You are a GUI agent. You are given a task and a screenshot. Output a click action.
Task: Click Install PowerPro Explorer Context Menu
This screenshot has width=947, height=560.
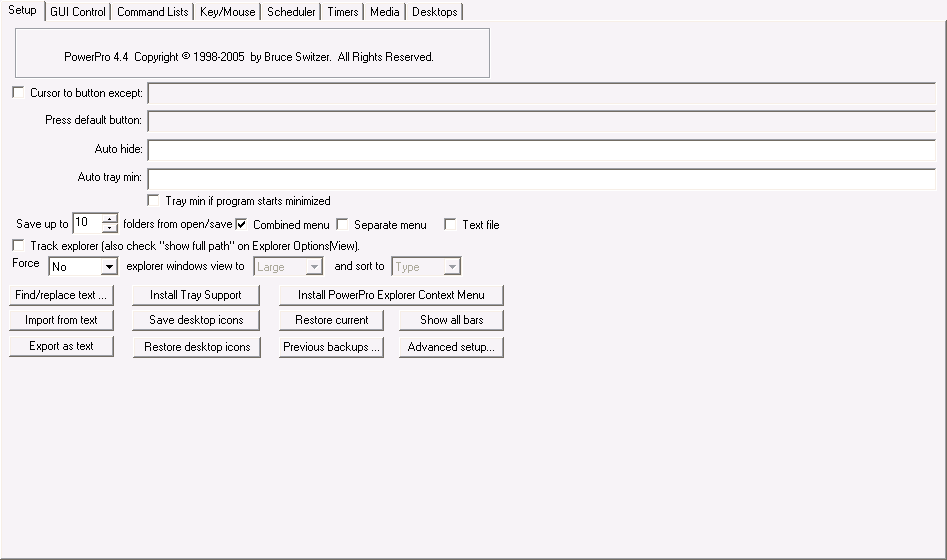coord(391,295)
